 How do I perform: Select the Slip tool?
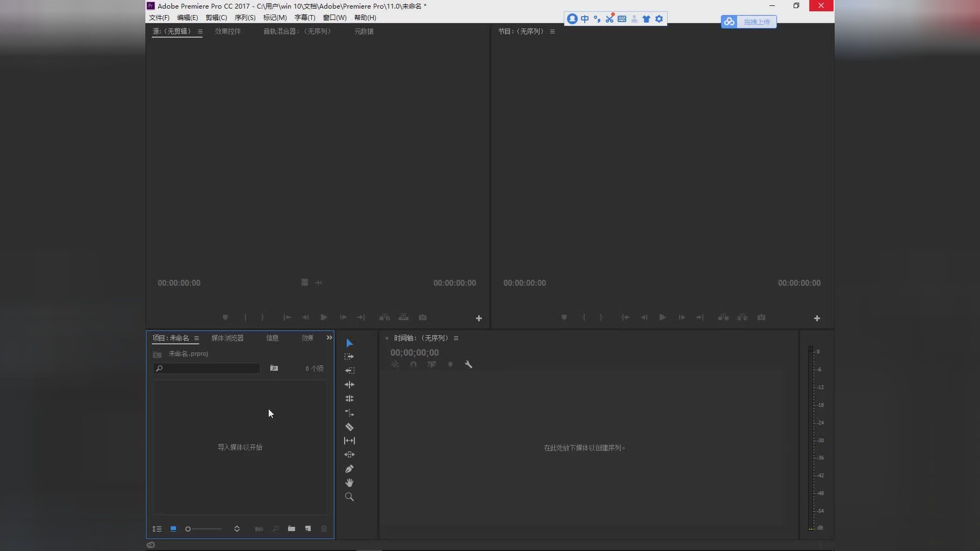point(349,441)
